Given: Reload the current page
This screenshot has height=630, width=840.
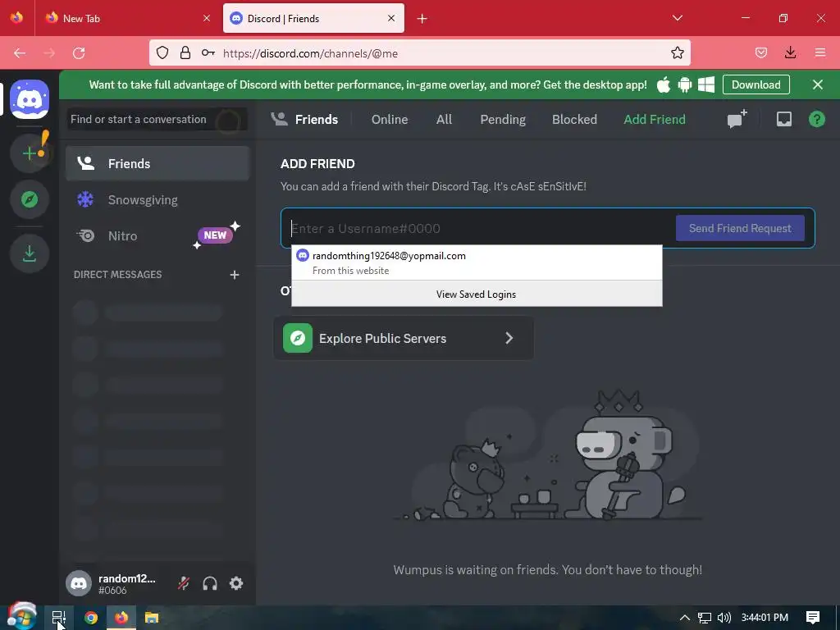Looking at the screenshot, I should tap(79, 52).
